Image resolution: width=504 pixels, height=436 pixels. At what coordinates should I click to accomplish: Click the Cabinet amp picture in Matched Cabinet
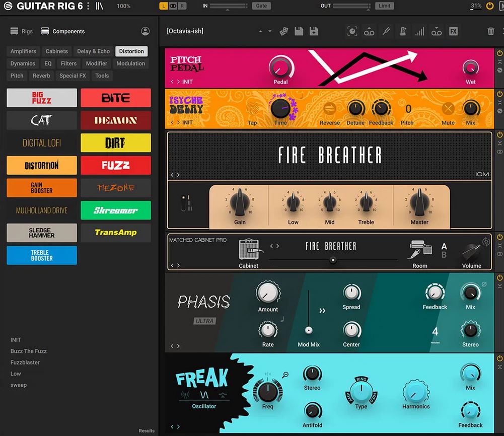250,249
